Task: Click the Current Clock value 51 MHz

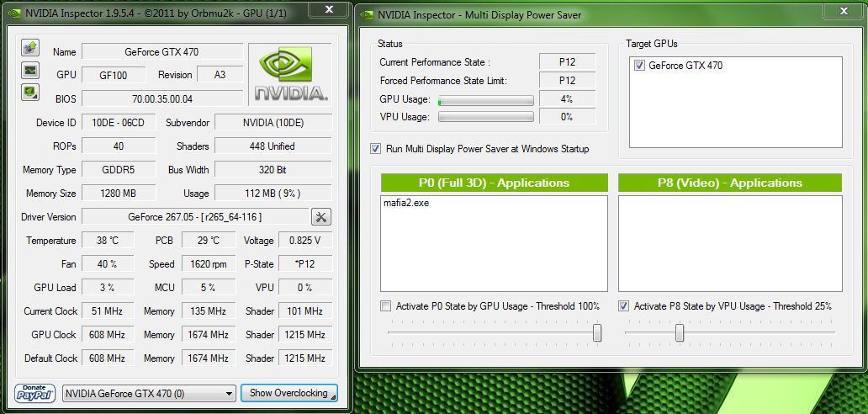Action: tap(108, 311)
